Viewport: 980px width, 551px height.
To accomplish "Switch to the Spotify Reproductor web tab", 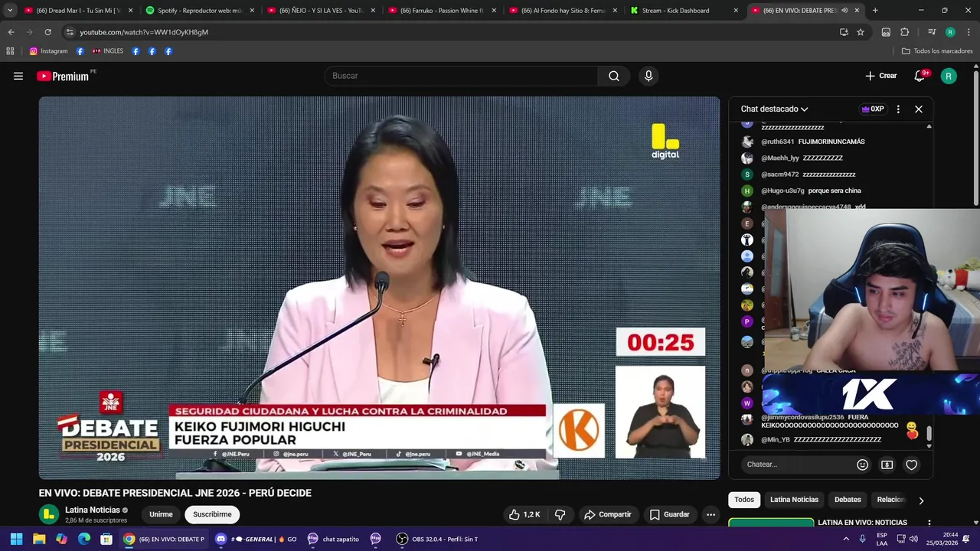I will 199,11.
